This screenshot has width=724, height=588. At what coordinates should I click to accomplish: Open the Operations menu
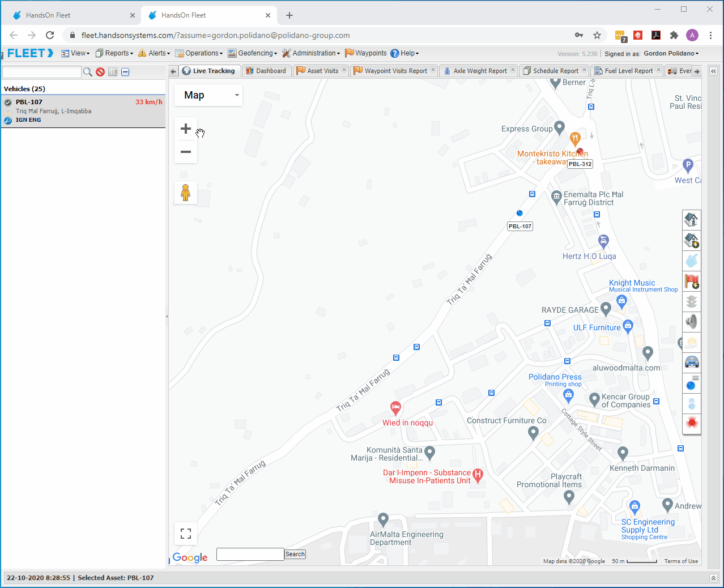(199, 53)
